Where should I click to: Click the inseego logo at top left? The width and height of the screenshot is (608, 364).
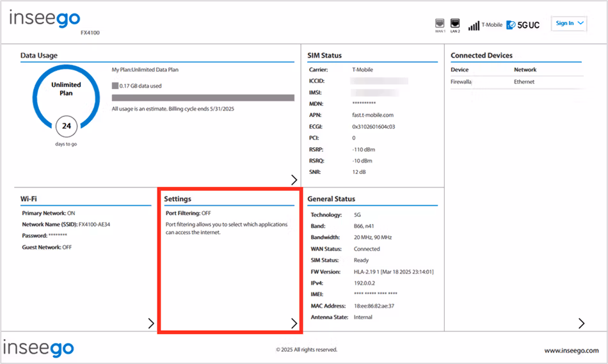pos(45,19)
